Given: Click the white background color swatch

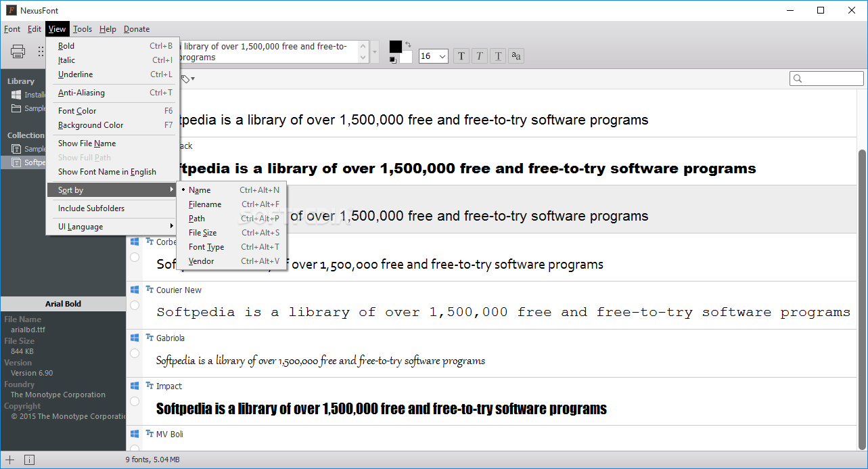Looking at the screenshot, I should [407, 58].
